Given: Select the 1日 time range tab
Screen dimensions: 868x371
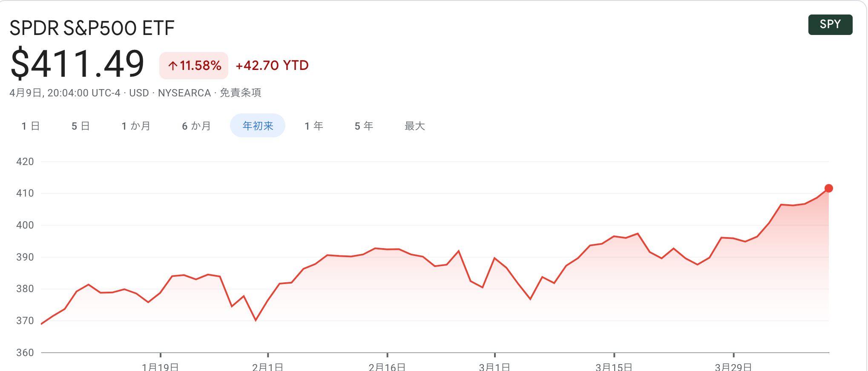Looking at the screenshot, I should click(31, 126).
